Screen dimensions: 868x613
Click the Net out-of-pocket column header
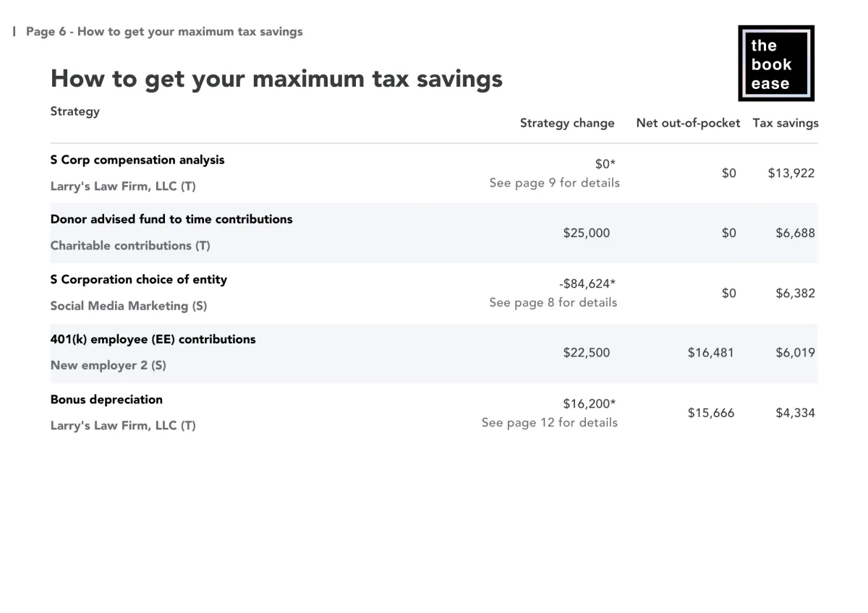point(688,123)
